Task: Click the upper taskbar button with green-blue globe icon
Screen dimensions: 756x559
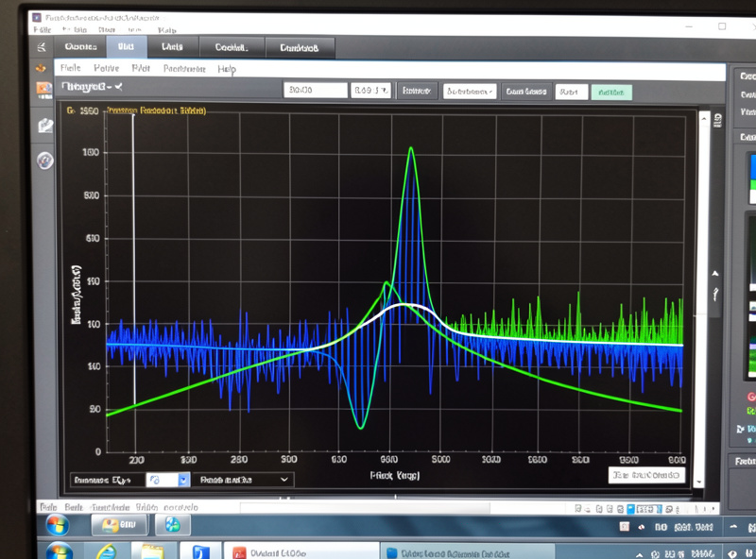Action: pos(173,524)
